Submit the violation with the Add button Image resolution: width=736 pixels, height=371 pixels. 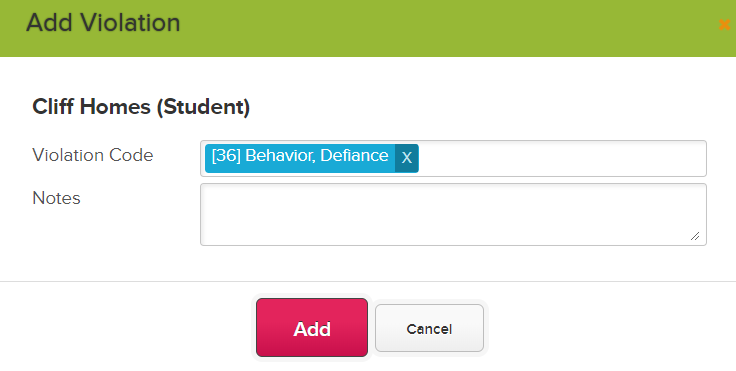(x=312, y=327)
